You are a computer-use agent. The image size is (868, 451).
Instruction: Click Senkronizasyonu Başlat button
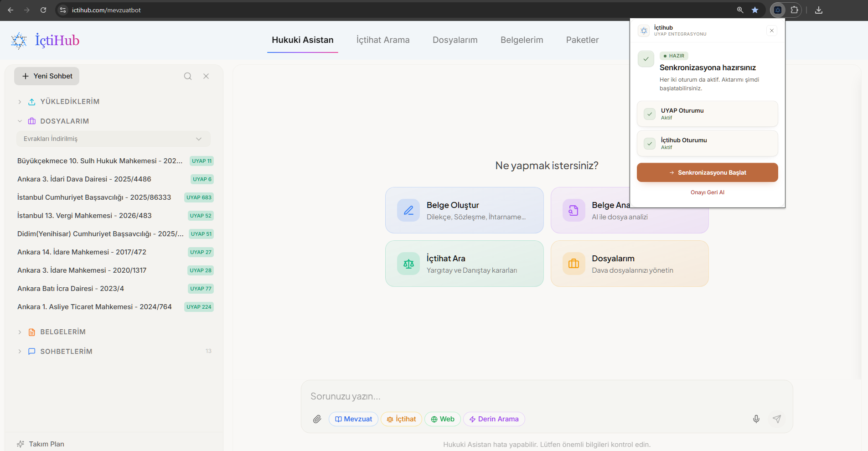[x=708, y=172]
